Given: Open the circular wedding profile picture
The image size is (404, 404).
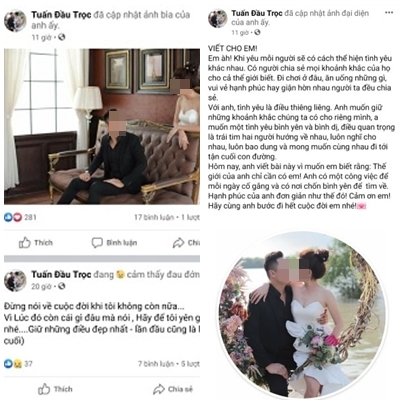Looking at the screenshot, I should tap(303, 315).
